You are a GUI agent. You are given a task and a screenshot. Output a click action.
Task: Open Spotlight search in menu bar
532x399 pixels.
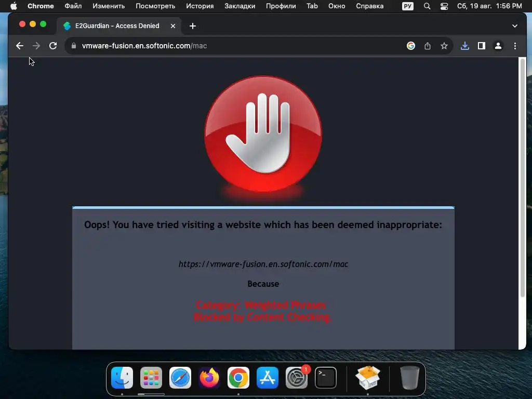(427, 6)
